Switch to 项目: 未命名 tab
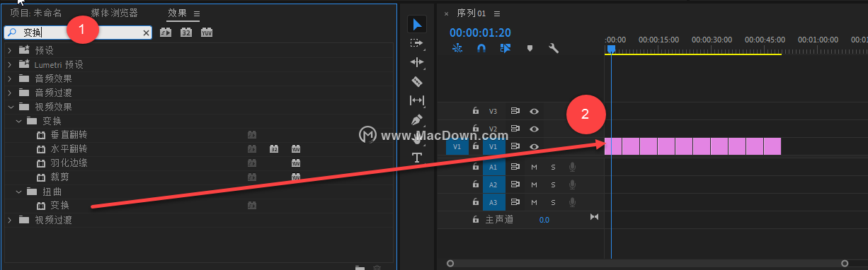This screenshot has width=868, height=270. pos(36,13)
